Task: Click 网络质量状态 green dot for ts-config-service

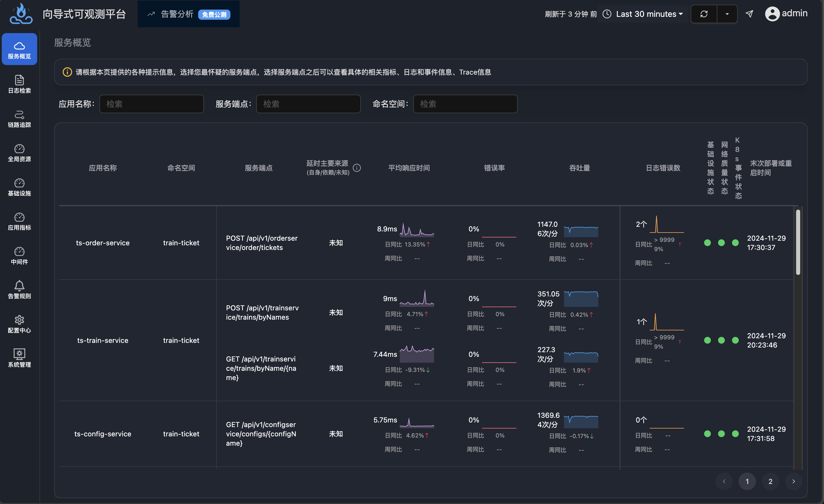Action: pyautogui.click(x=721, y=434)
